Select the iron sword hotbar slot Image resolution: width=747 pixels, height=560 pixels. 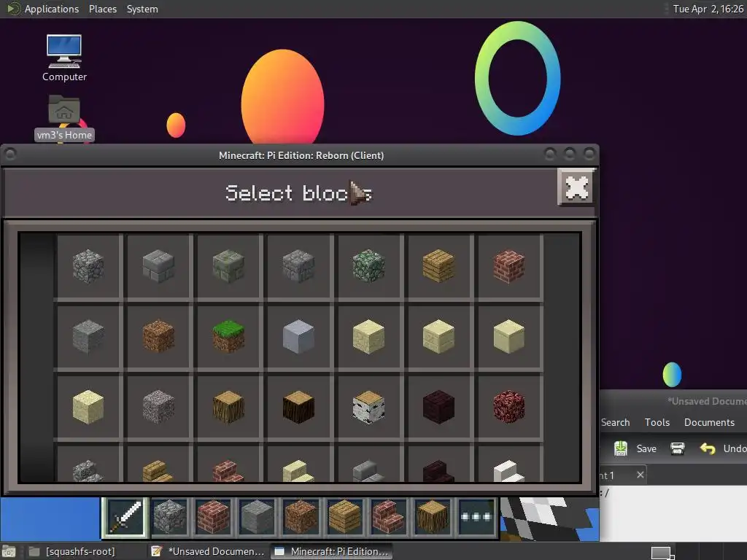pyautogui.click(x=125, y=517)
